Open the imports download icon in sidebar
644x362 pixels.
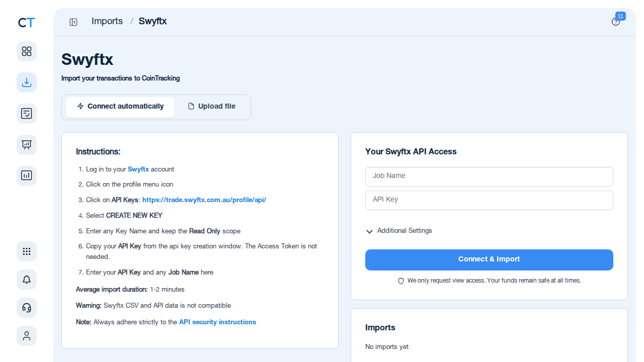[x=27, y=82]
